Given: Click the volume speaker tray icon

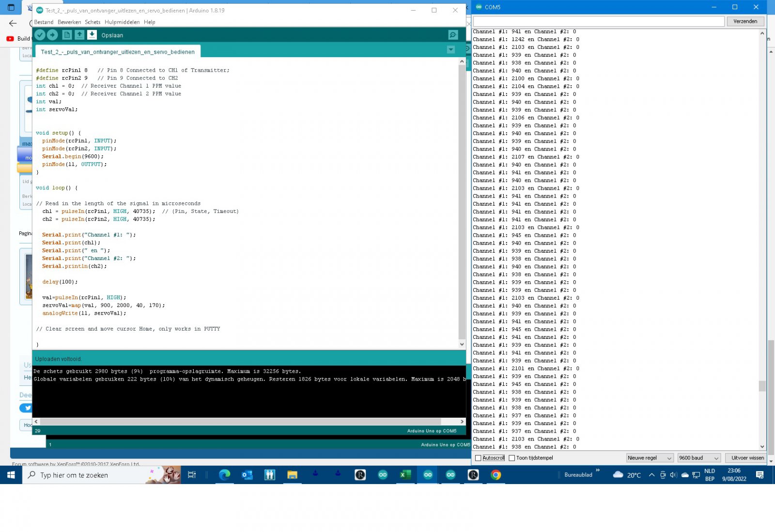Looking at the screenshot, I should coord(673,475).
